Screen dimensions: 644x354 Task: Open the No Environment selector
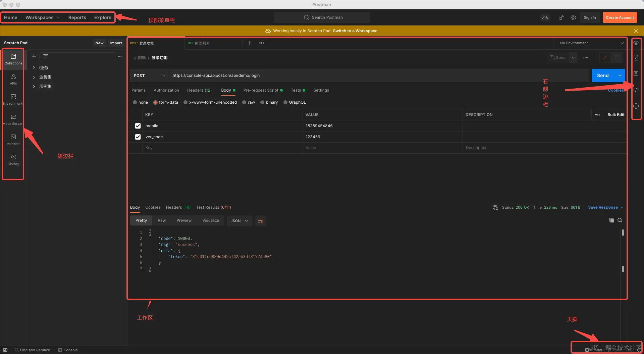(592, 43)
